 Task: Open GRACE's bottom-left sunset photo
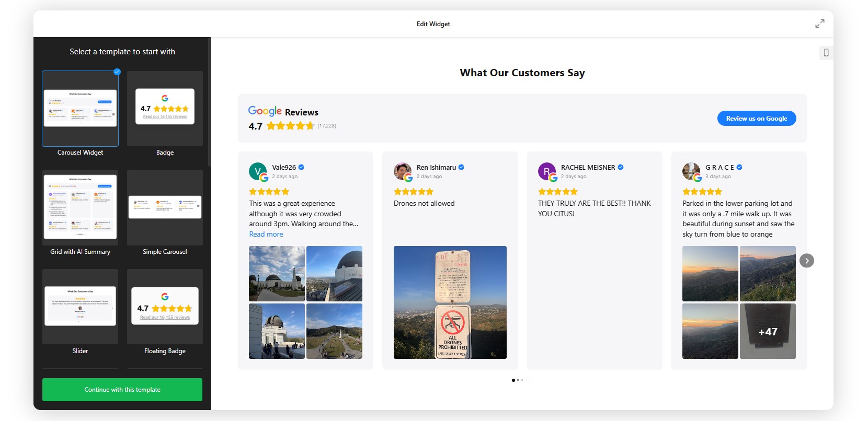pos(710,331)
